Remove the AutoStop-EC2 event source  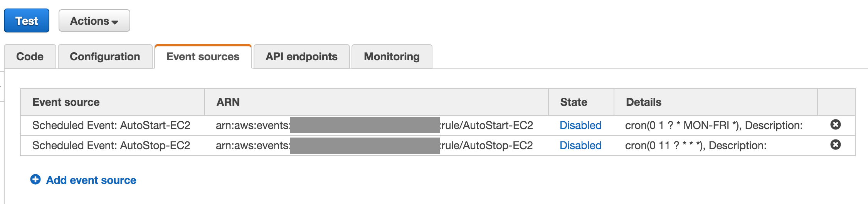(835, 145)
